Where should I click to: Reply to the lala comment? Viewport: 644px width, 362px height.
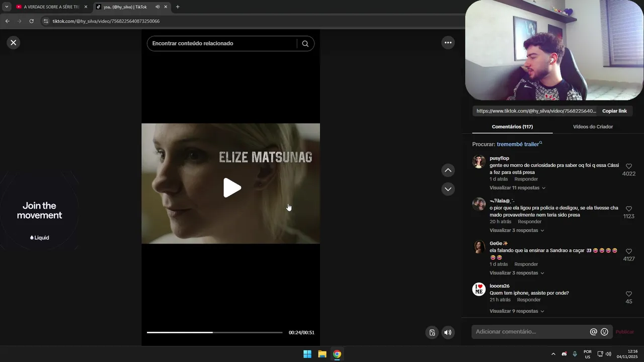(529, 222)
